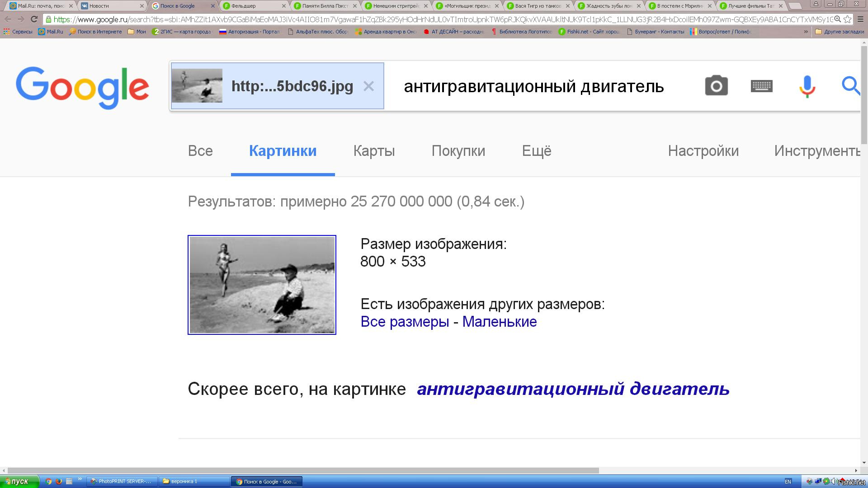
Task: Remove the uploaded image chip with X
Action: (368, 86)
